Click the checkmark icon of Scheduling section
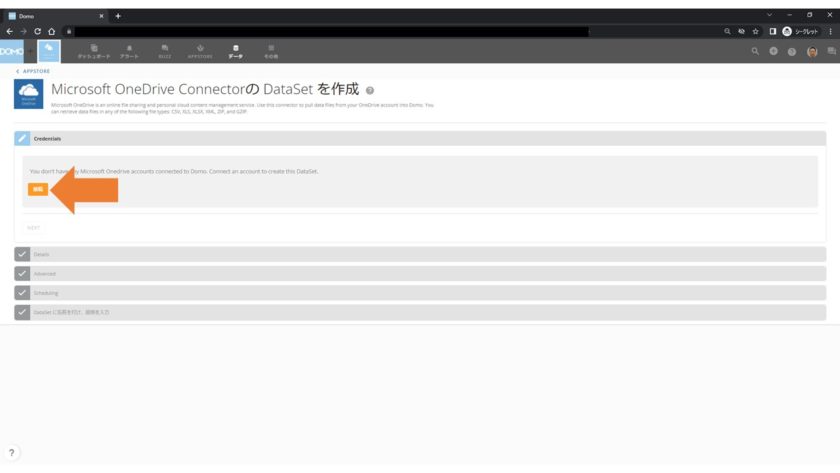This screenshot has width=840, height=473. (22, 292)
